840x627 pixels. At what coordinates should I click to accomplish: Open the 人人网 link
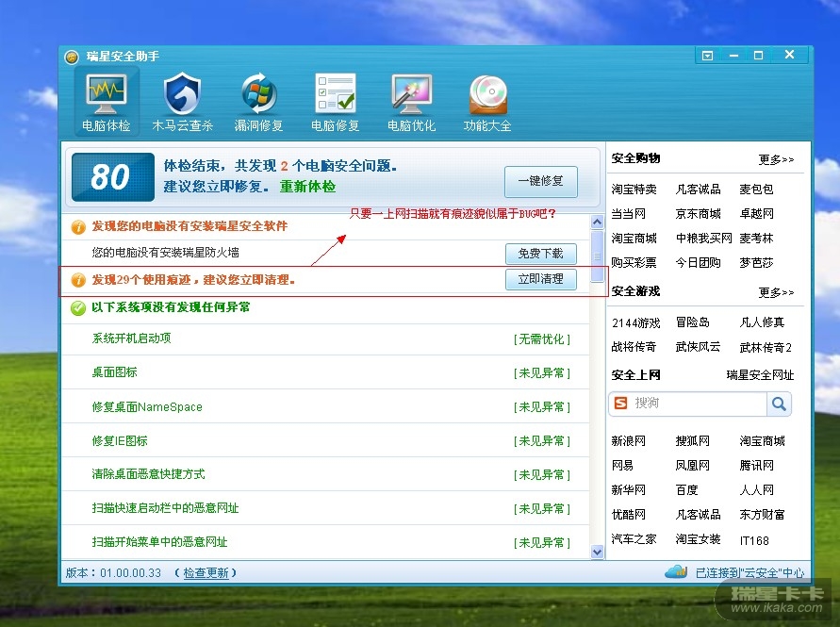756,489
